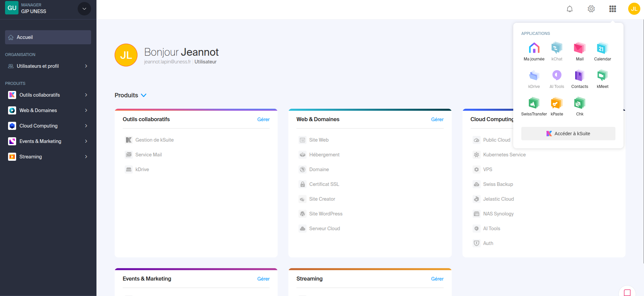Open the Calendar app

click(602, 49)
